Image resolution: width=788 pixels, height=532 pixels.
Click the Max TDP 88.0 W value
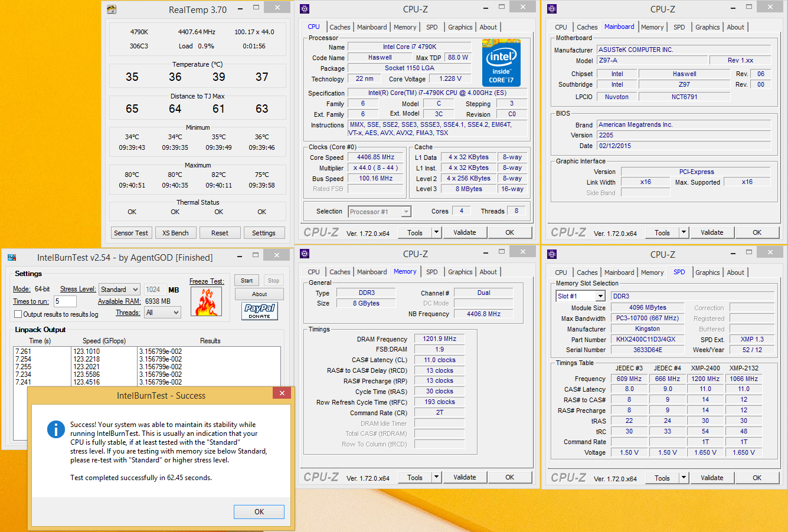pyautogui.click(x=458, y=58)
